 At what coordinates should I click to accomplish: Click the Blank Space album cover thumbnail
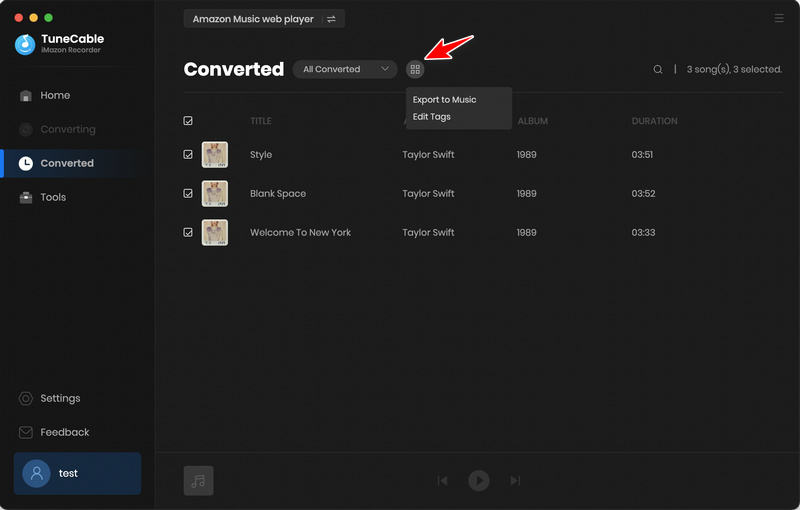tap(215, 193)
